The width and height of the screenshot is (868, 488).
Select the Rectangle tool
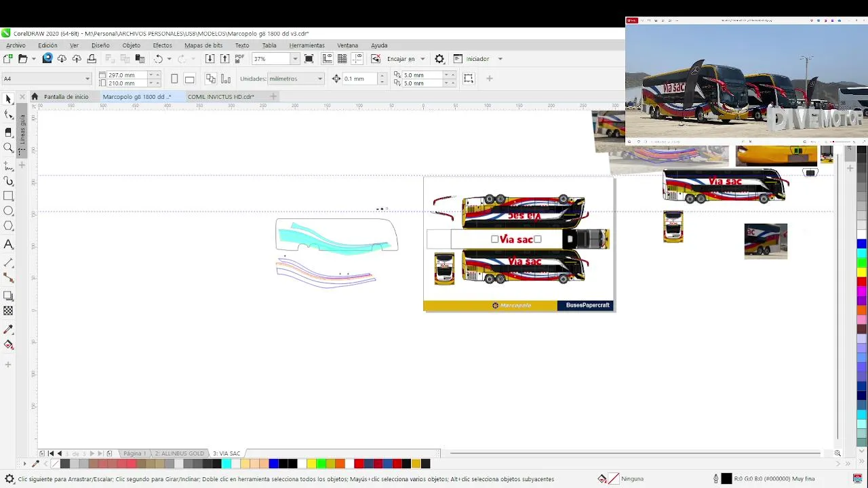point(8,196)
